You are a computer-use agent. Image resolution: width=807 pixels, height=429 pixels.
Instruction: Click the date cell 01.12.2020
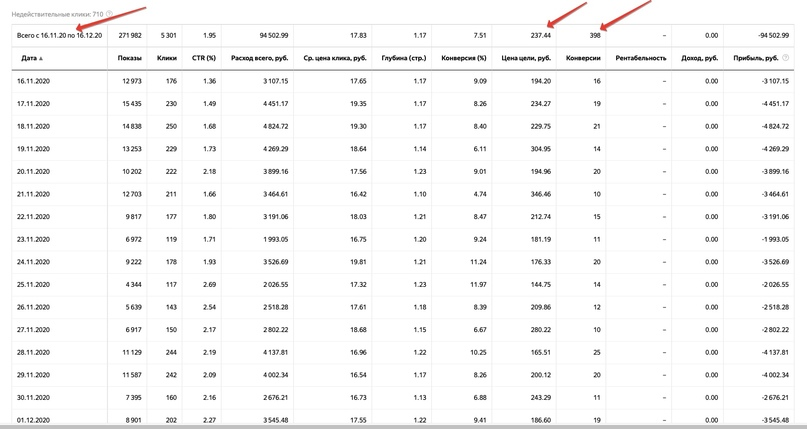pyautogui.click(x=33, y=420)
